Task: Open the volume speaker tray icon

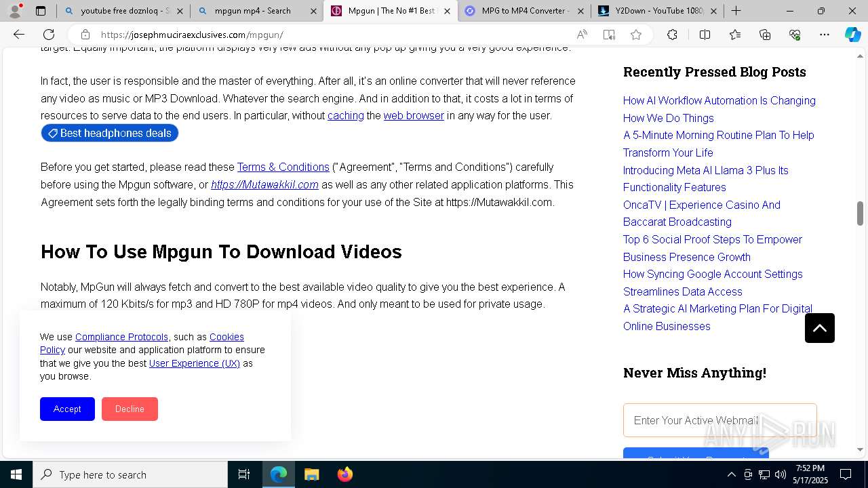Action: 780,474
